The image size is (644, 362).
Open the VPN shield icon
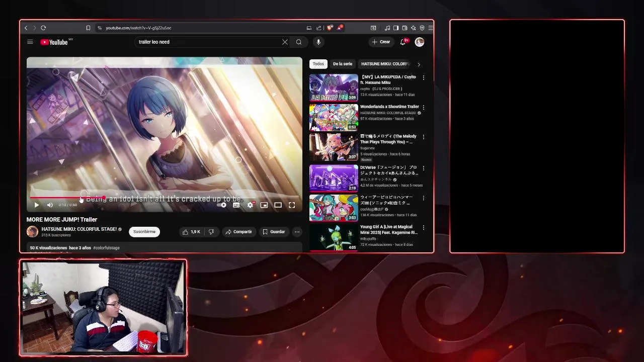(422, 28)
